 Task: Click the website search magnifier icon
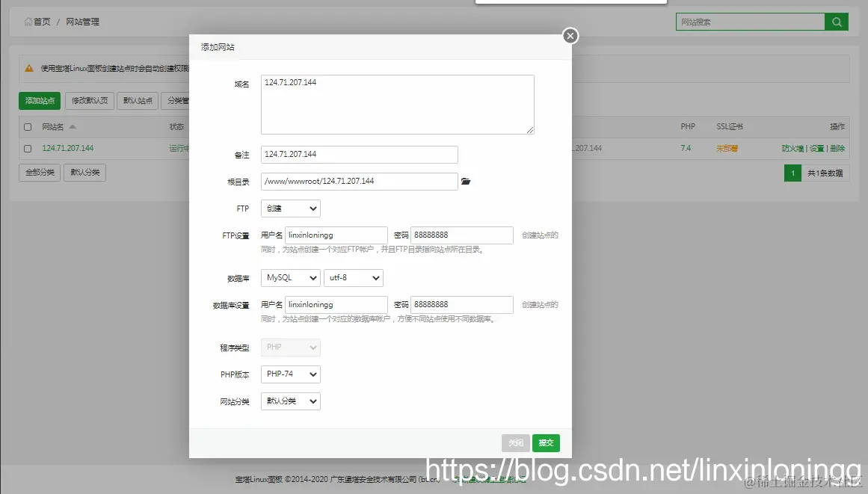(x=836, y=22)
